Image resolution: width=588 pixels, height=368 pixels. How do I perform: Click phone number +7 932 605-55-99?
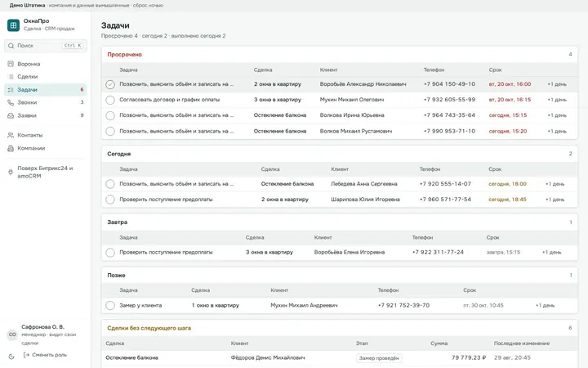tap(449, 100)
